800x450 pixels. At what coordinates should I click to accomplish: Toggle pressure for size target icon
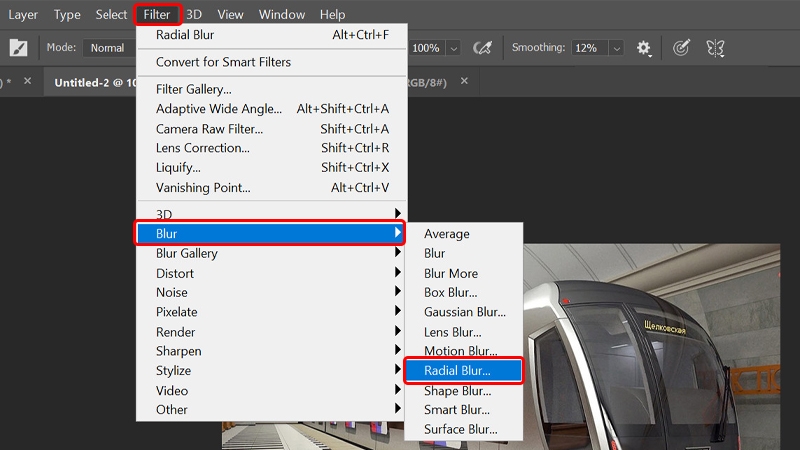coord(681,48)
